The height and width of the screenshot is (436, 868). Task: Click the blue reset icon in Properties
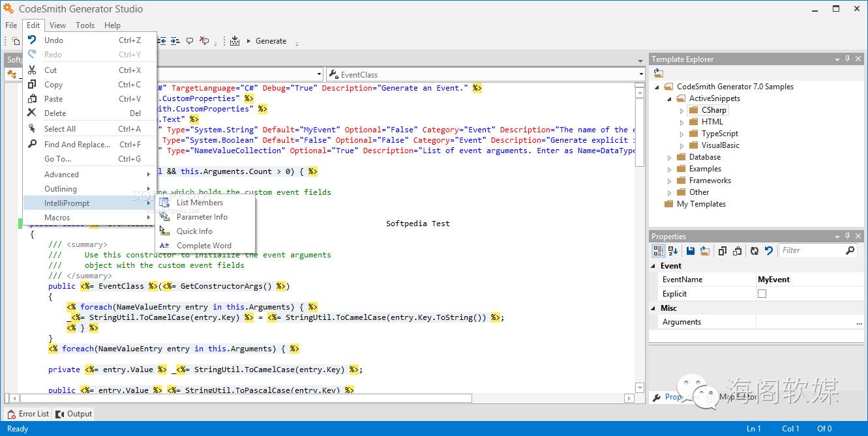[769, 251]
